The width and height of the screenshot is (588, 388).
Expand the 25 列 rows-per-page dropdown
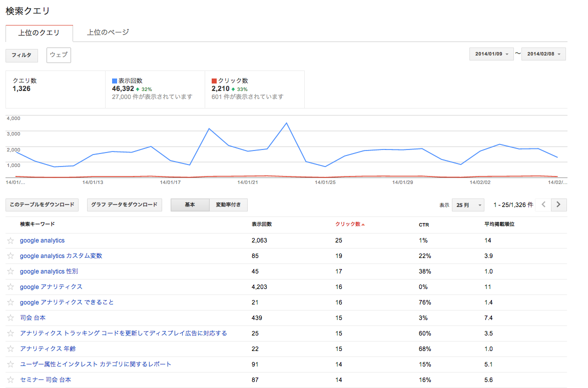pyautogui.click(x=468, y=205)
